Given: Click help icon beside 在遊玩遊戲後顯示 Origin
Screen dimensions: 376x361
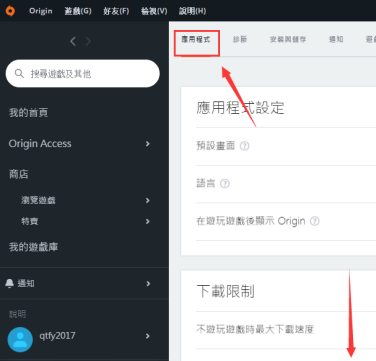Looking at the screenshot, I should coord(315,221).
